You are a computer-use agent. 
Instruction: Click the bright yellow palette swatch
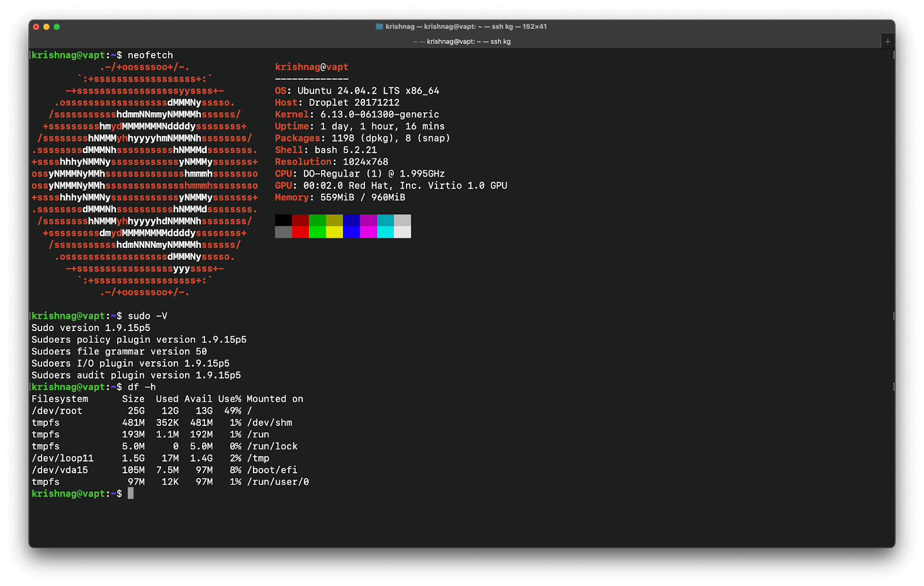334,232
